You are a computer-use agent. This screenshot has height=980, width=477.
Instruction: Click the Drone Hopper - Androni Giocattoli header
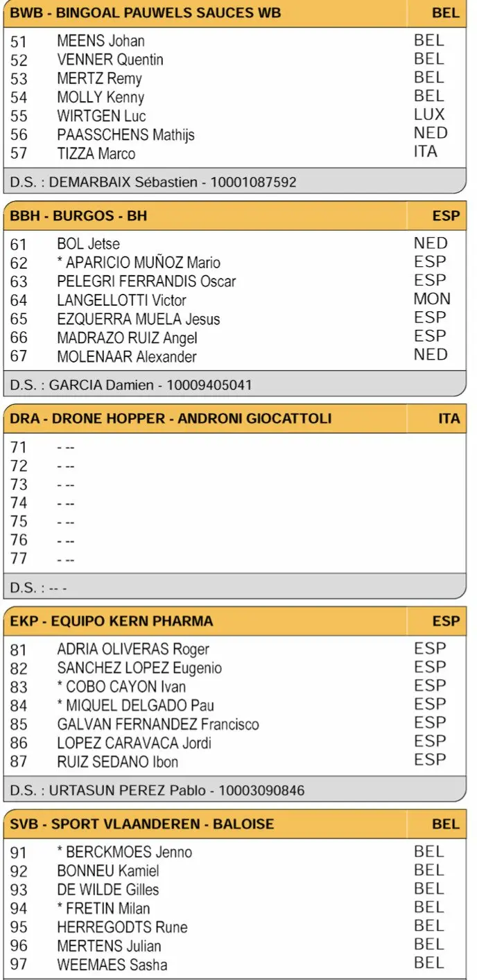pyautogui.click(x=171, y=419)
